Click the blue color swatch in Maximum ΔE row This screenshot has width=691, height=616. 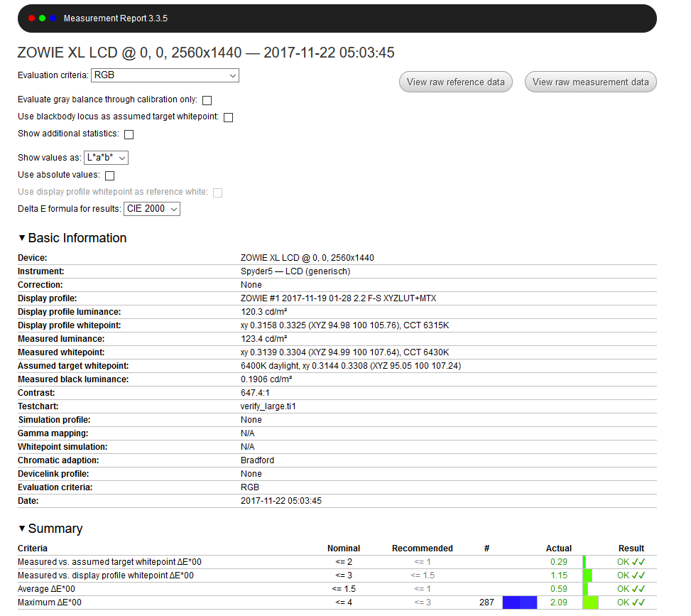520,603
